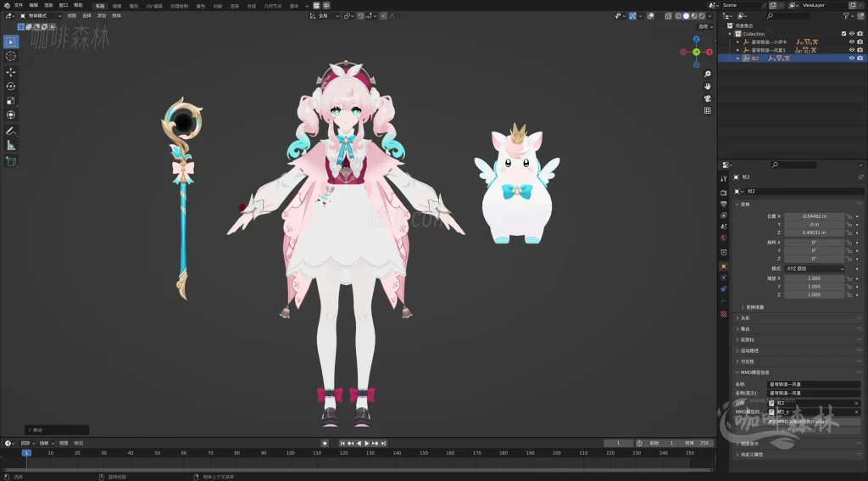Expand 星穹铁道—小伊卡 tree item in outliner

point(738,42)
